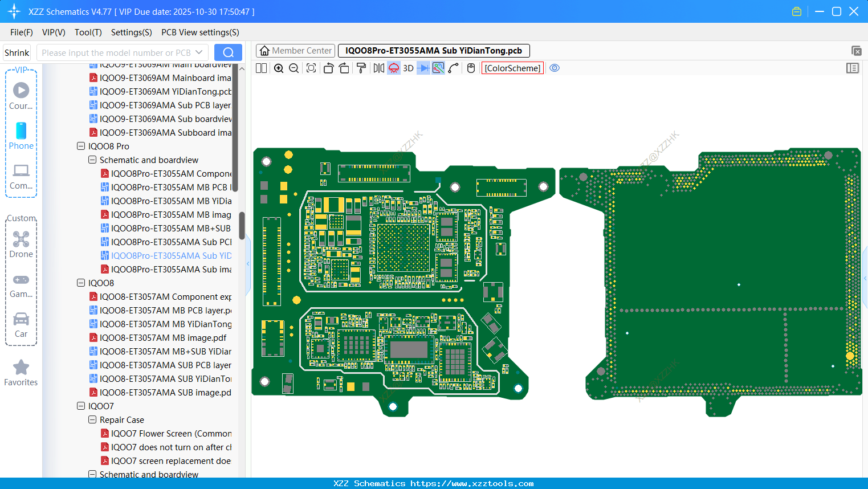Toggle the eye visibility icon
This screenshot has width=868, height=489.
(x=555, y=68)
